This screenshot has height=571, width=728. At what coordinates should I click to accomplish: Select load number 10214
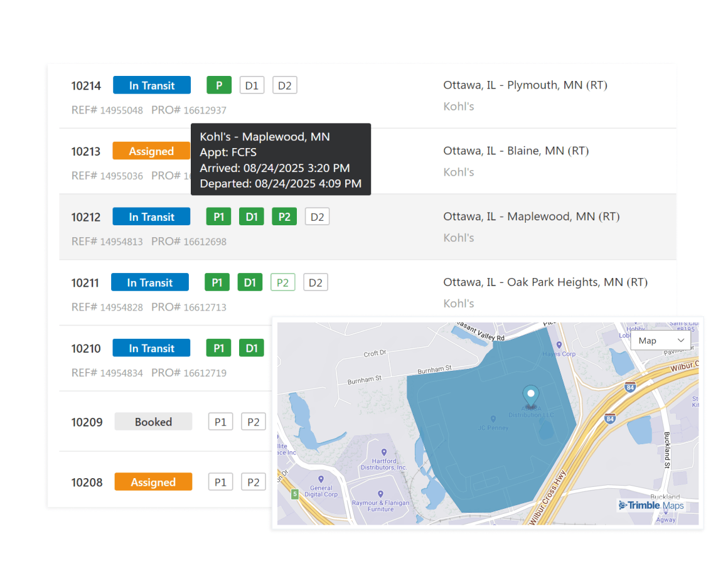coord(86,86)
